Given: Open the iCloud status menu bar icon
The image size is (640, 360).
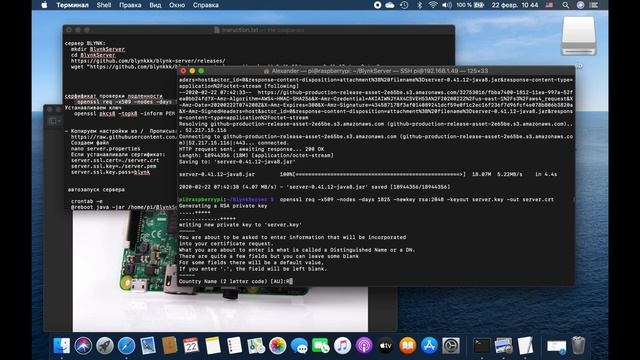Looking at the screenshot, I should [x=390, y=5].
